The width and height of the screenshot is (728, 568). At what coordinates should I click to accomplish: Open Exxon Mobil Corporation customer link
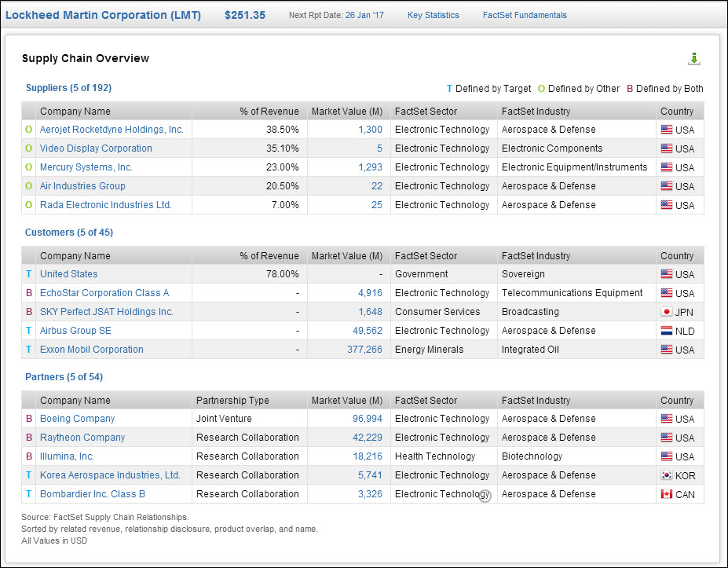point(91,350)
